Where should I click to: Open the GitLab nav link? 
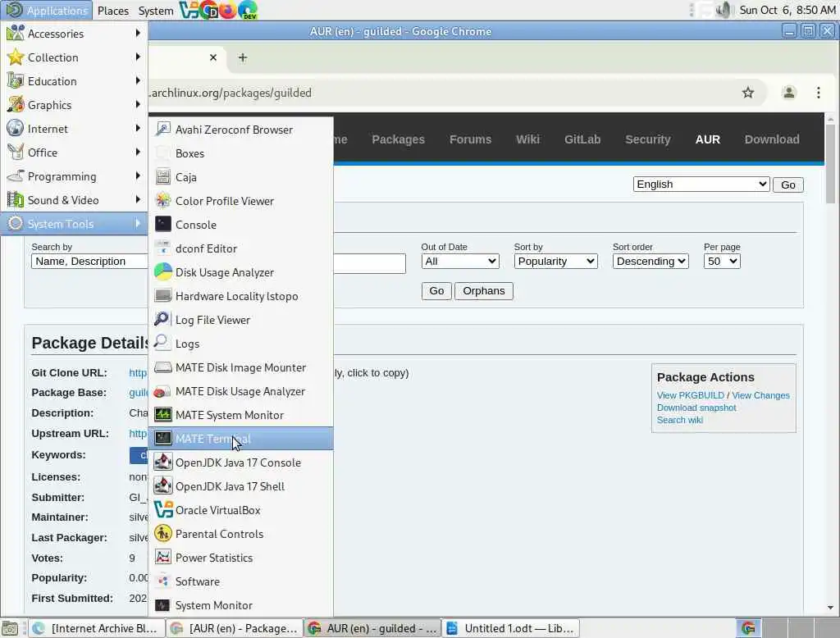click(582, 139)
